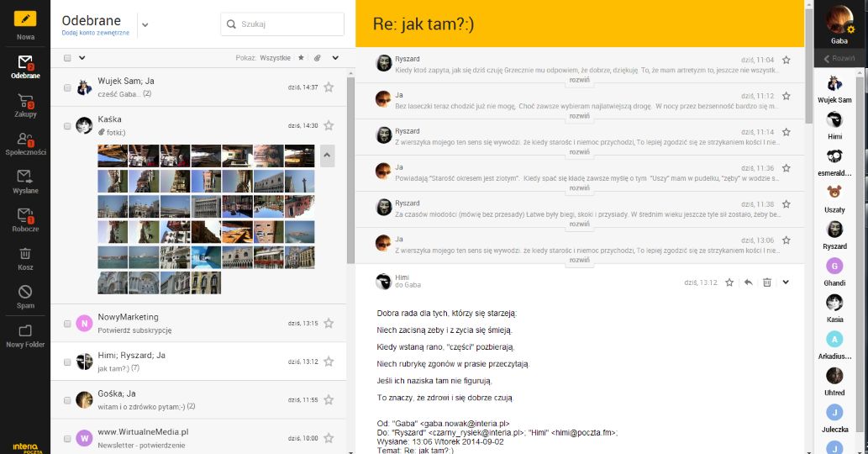Open the www.WirtualneMedia.pl newsletter message
This screenshot has width=868, height=454.
199,438
